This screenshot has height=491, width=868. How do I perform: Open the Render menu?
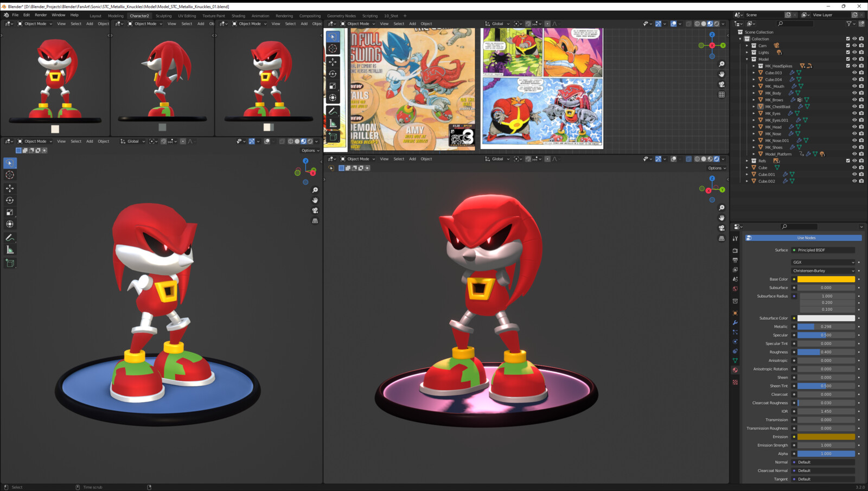coord(41,15)
